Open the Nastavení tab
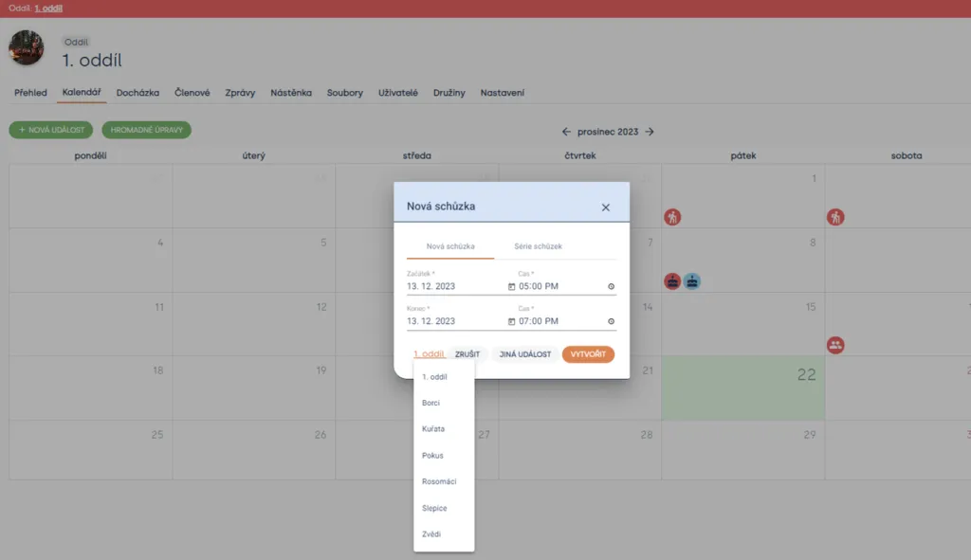The height and width of the screenshot is (560, 971). 503,93
